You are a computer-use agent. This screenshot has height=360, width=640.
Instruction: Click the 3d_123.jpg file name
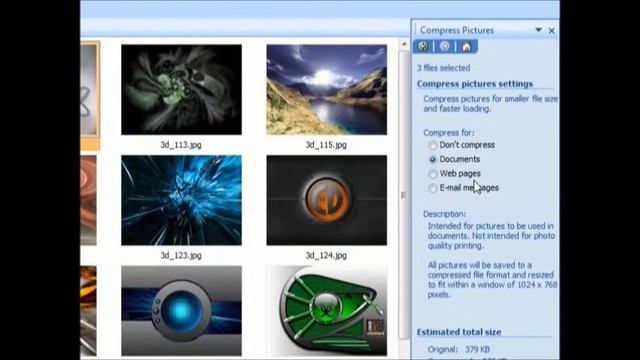pyautogui.click(x=181, y=256)
